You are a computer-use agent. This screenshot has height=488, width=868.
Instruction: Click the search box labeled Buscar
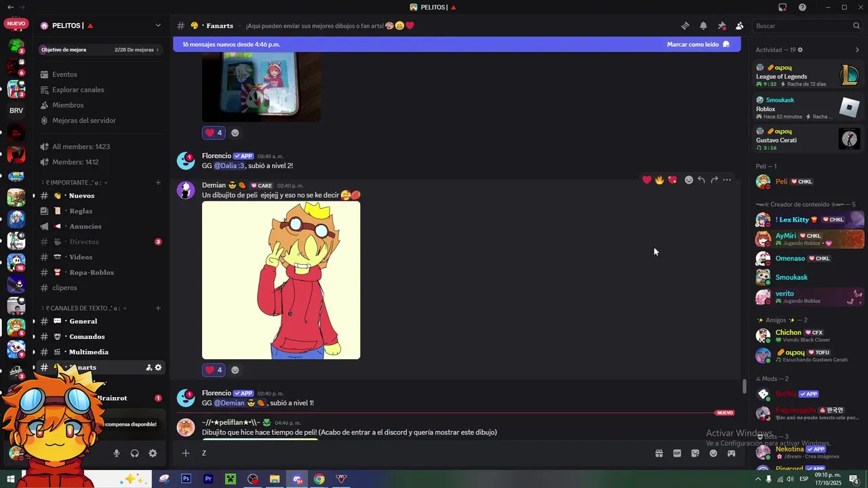[807, 26]
